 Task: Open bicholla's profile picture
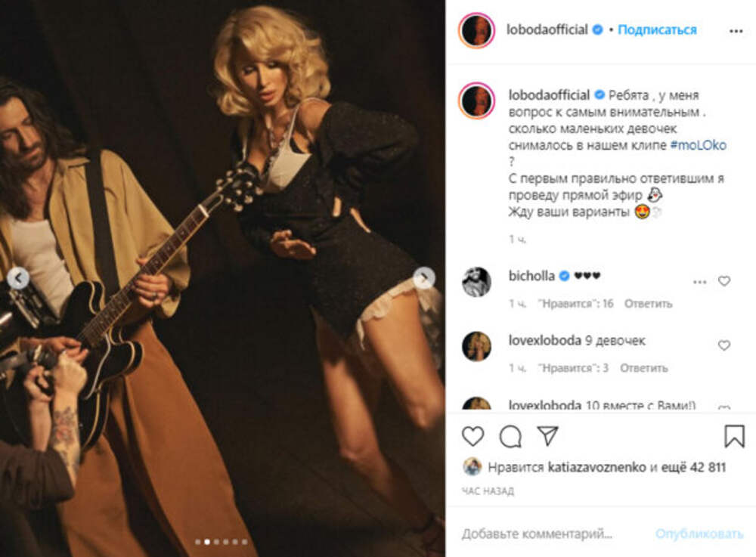coord(476,282)
